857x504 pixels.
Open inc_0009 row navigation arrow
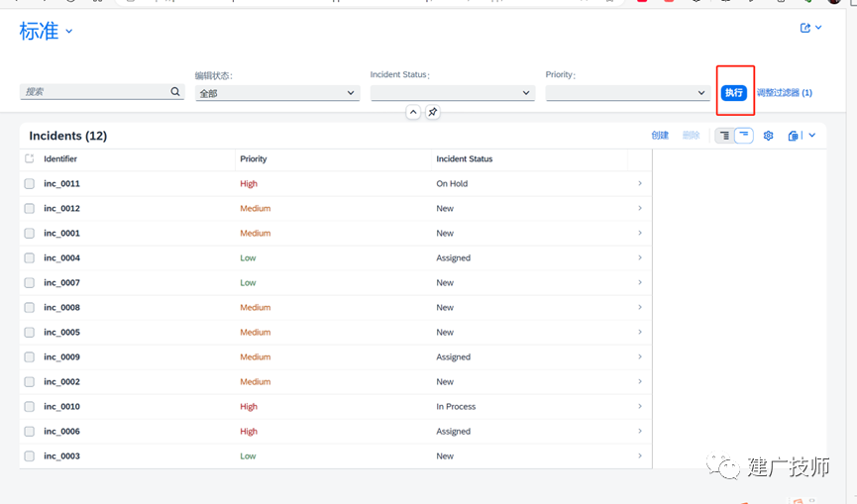click(x=640, y=356)
